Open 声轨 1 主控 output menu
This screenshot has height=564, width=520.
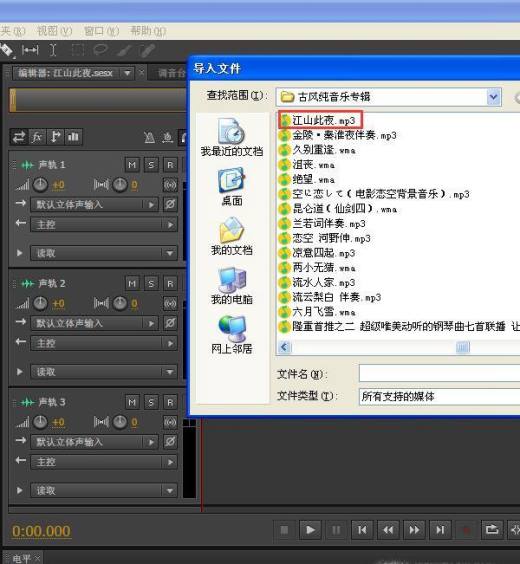coord(104,224)
